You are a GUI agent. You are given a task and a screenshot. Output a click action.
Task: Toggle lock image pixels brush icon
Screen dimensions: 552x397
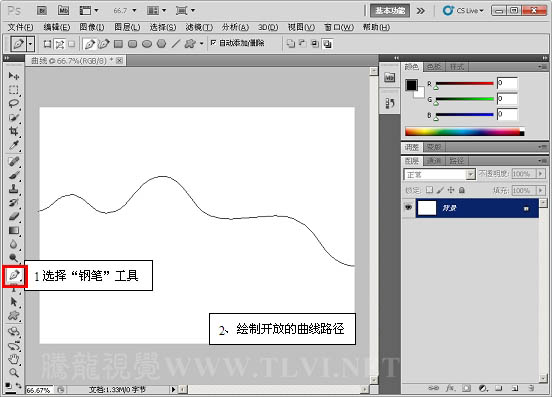(x=440, y=190)
